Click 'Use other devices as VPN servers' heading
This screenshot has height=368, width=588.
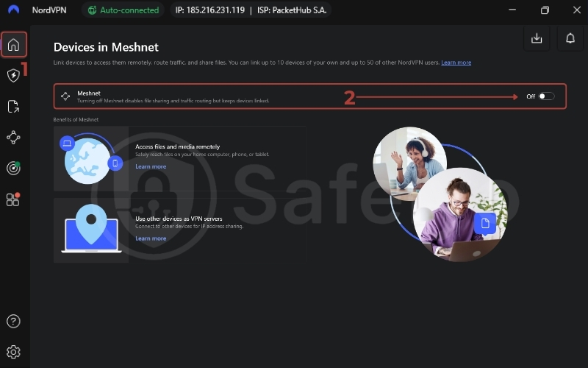point(179,219)
